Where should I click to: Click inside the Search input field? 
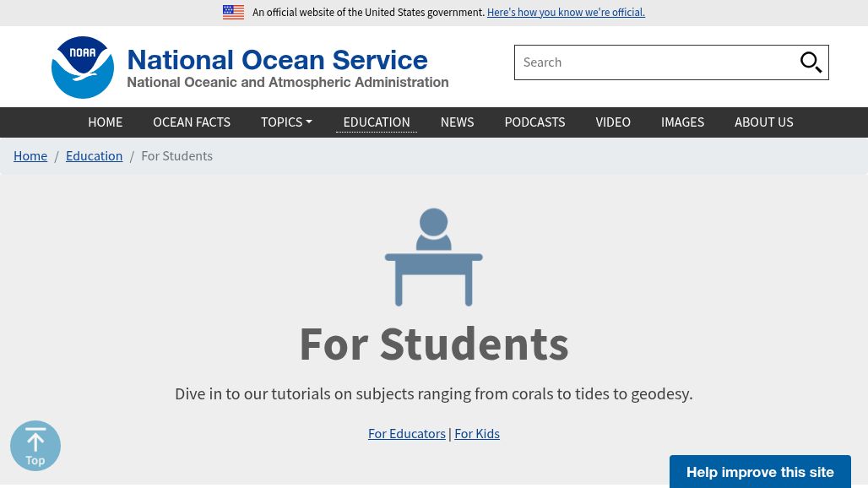(x=659, y=62)
